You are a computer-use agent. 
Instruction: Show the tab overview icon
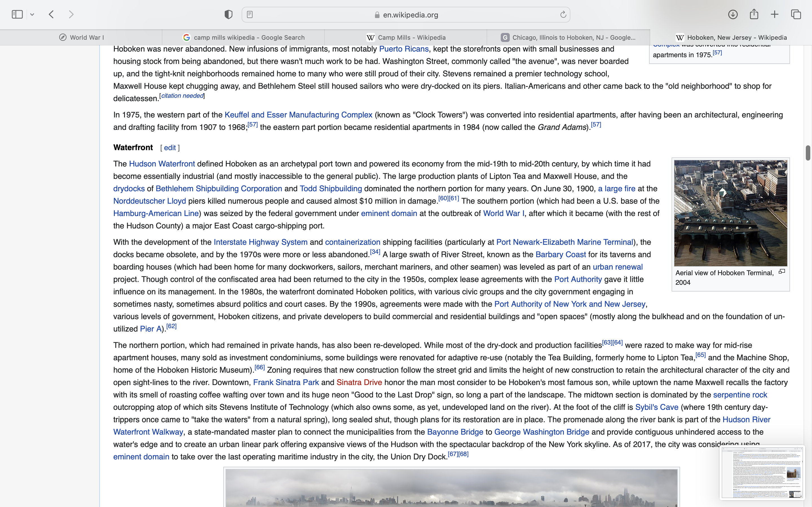click(796, 14)
